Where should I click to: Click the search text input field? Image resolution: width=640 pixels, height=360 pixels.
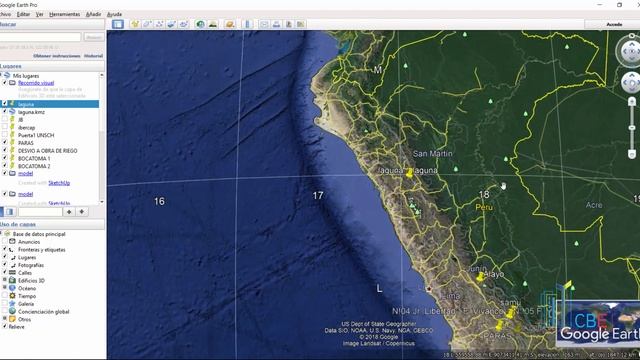[x=40, y=37]
